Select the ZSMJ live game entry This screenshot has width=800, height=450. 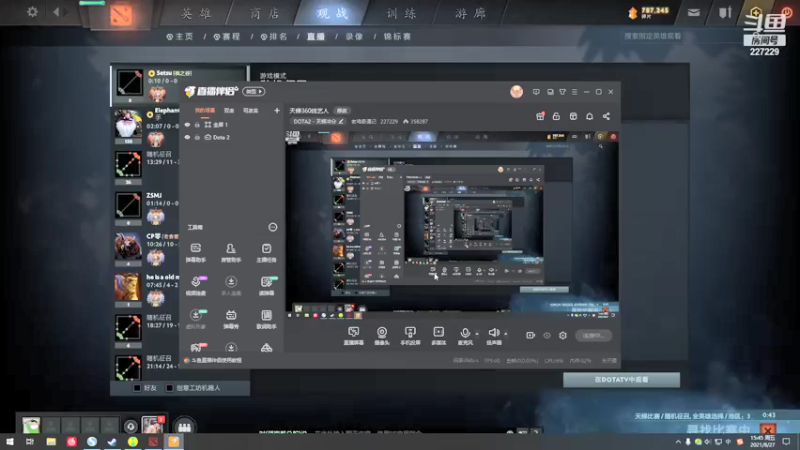point(145,208)
